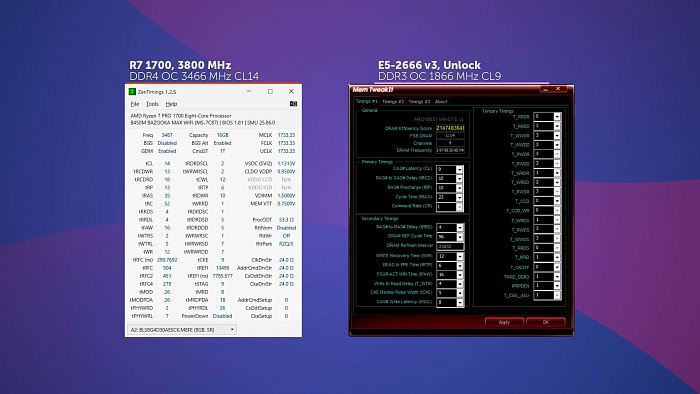Screen dimensions: 700x394
Task: Expand the DRAM REF Cycle Time dropdown
Action: [460, 237]
